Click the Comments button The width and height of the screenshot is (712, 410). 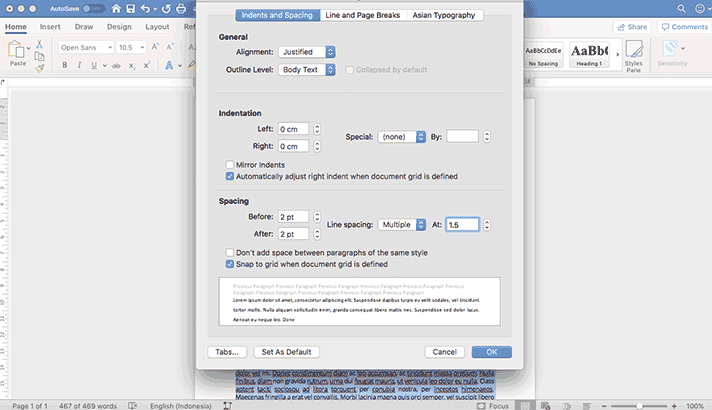[x=684, y=27]
